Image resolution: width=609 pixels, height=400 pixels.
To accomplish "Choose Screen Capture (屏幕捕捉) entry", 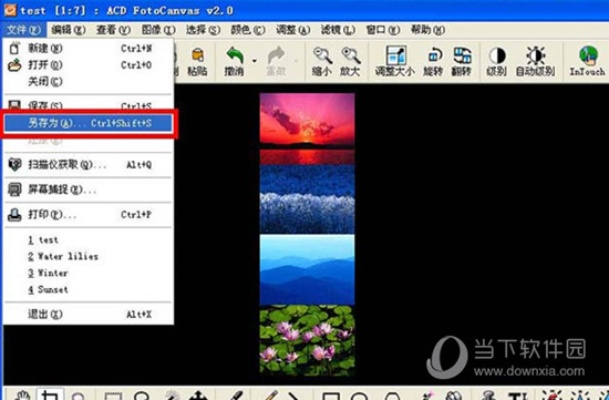I will tap(88, 190).
